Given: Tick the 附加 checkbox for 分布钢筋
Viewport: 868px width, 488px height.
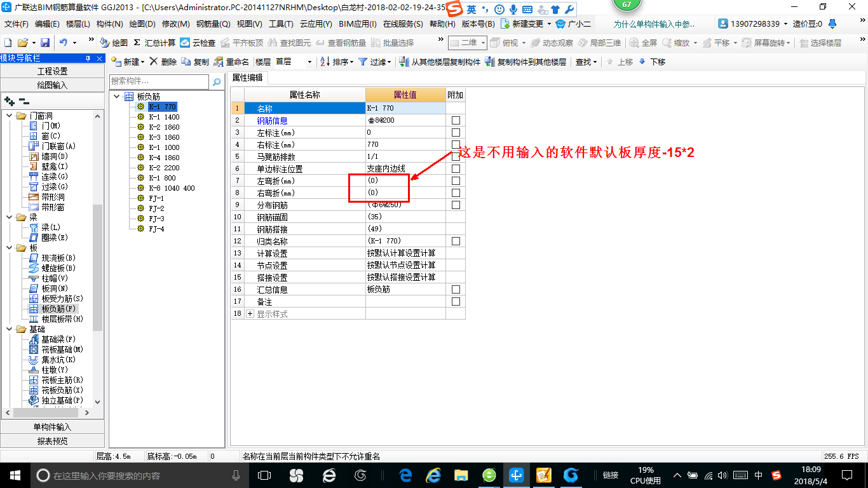Looking at the screenshot, I should [x=456, y=205].
